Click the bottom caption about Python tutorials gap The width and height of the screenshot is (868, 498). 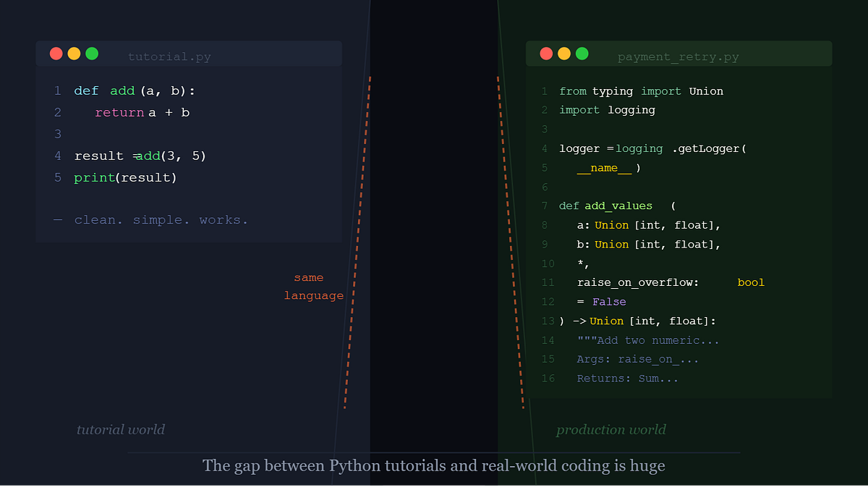[434, 465]
